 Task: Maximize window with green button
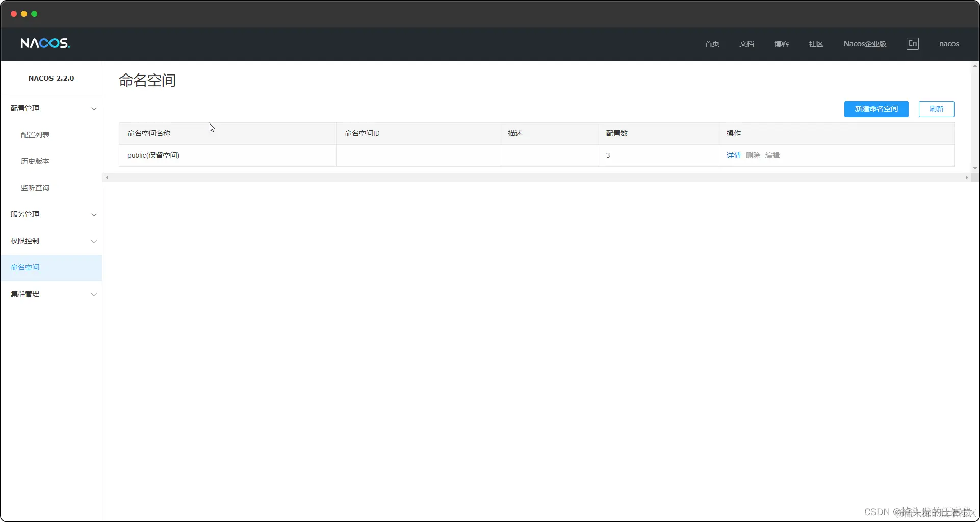pyautogui.click(x=34, y=14)
